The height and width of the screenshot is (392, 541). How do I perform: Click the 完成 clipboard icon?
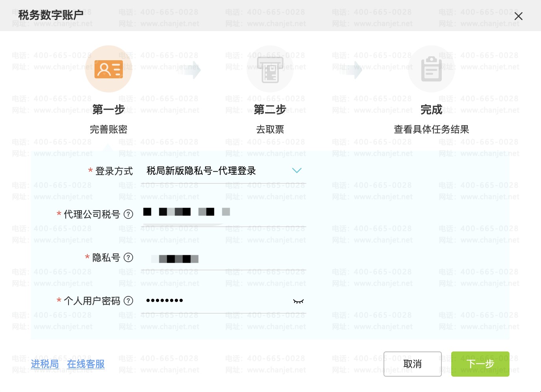point(432,69)
